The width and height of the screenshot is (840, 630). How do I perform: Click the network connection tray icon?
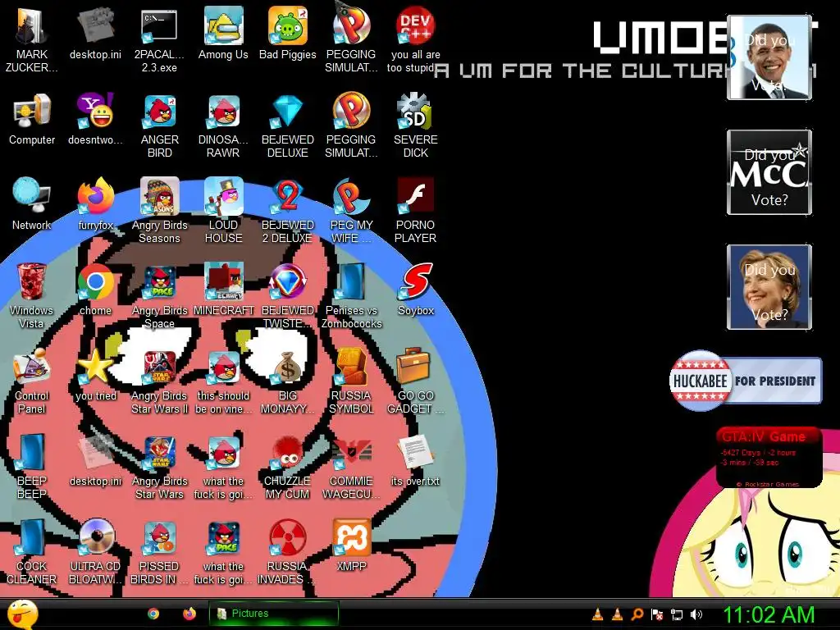coord(677,614)
